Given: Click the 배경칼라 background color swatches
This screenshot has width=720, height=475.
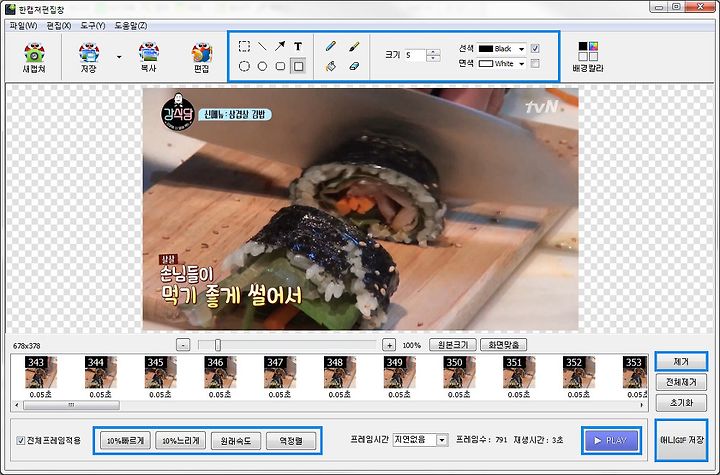Looking at the screenshot, I should click(x=588, y=51).
